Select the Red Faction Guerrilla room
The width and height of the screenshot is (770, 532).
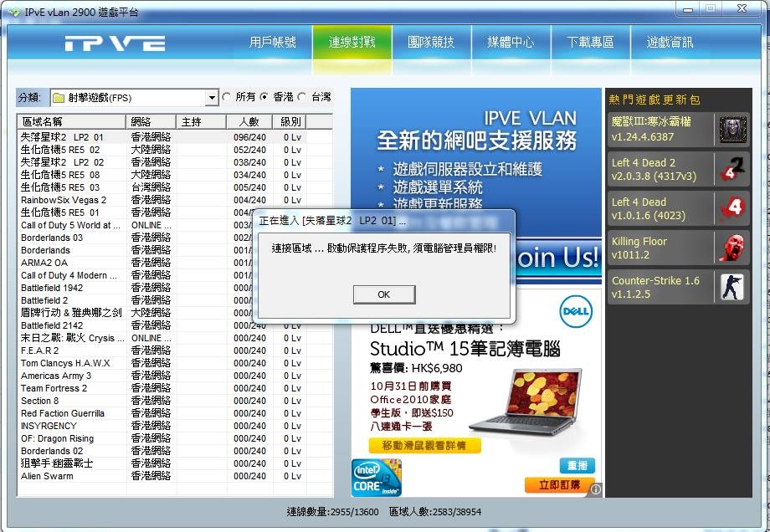[x=175, y=413]
